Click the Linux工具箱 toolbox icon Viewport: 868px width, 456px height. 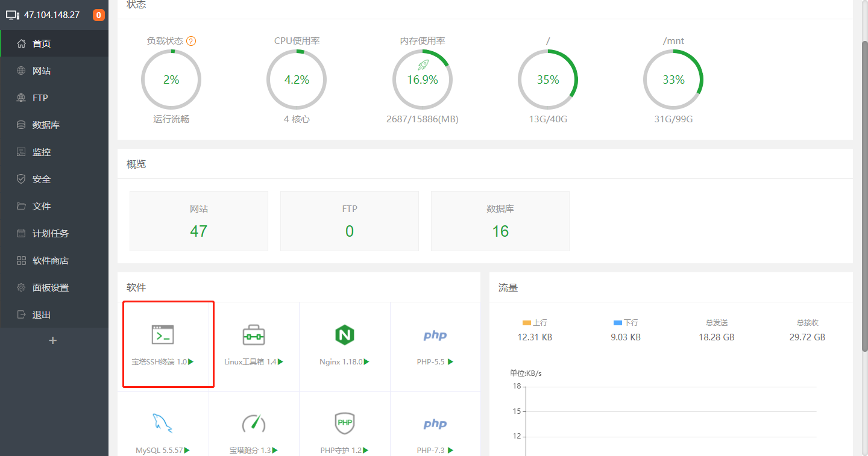[x=254, y=335]
